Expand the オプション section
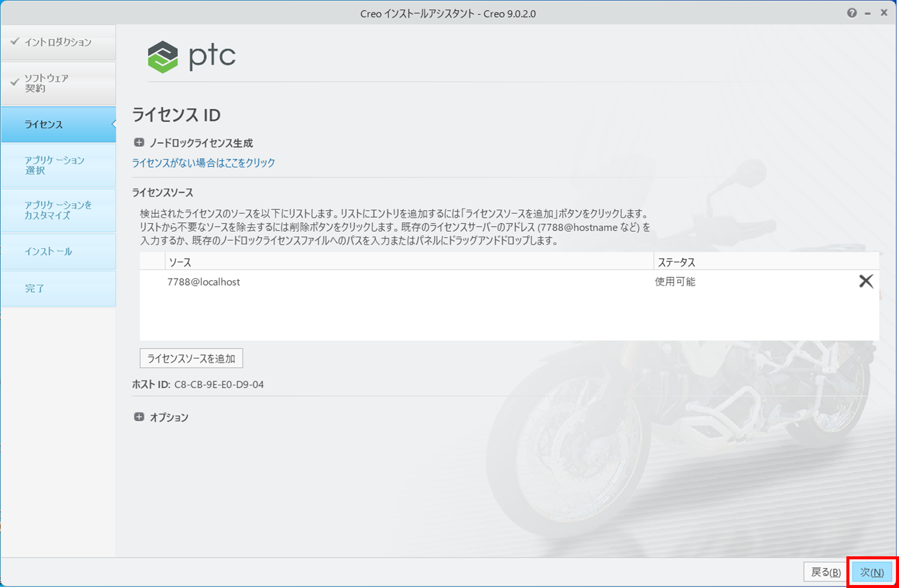This screenshot has height=588, width=899. click(x=139, y=417)
